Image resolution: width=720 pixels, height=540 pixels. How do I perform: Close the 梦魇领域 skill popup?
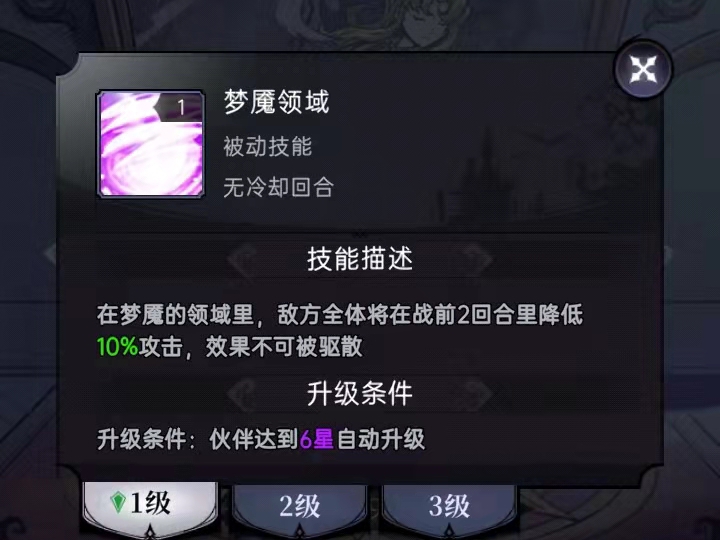coord(643,69)
